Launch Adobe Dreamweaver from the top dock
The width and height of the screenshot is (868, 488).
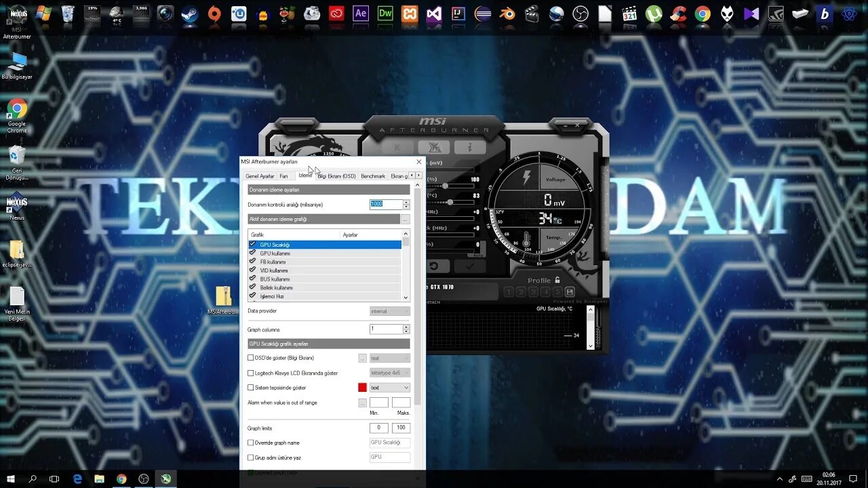coord(385,14)
